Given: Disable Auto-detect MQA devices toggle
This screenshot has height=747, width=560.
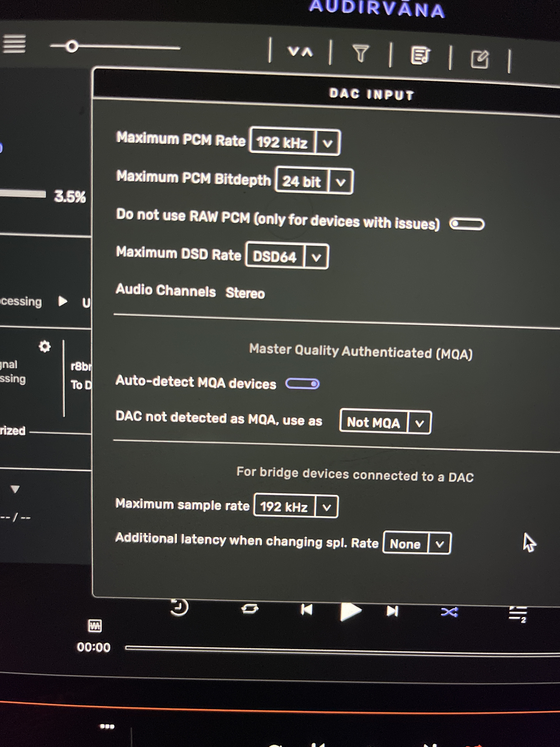Looking at the screenshot, I should 302,384.
